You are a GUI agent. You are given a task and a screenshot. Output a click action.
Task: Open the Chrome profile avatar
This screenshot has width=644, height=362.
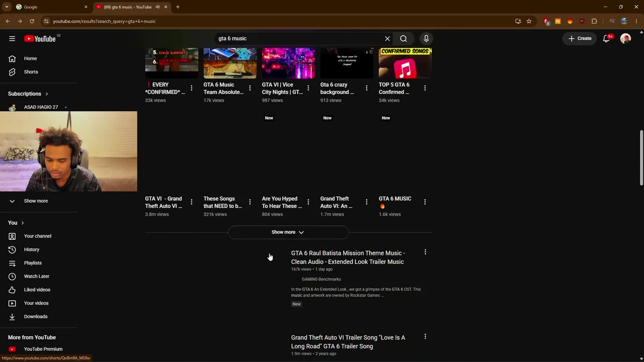point(624,21)
